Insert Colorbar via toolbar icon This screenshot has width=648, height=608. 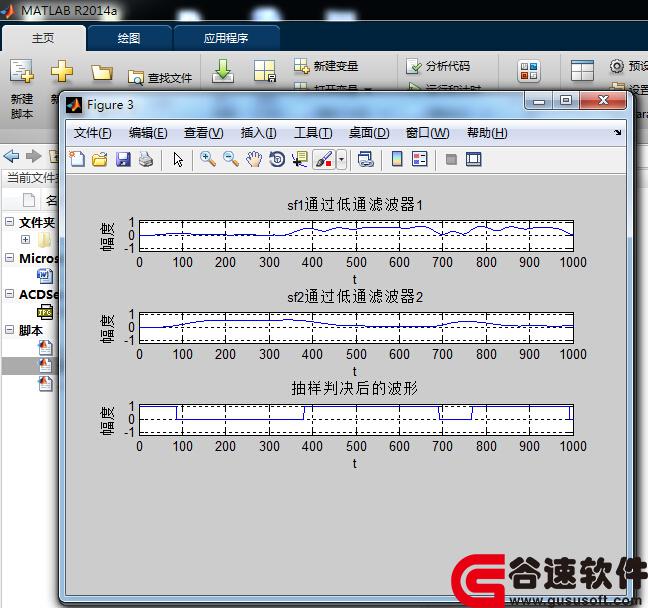point(397,159)
